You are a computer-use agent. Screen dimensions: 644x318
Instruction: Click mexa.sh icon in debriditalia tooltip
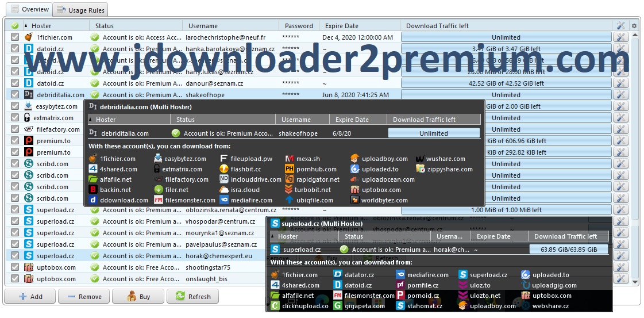pyautogui.click(x=290, y=159)
